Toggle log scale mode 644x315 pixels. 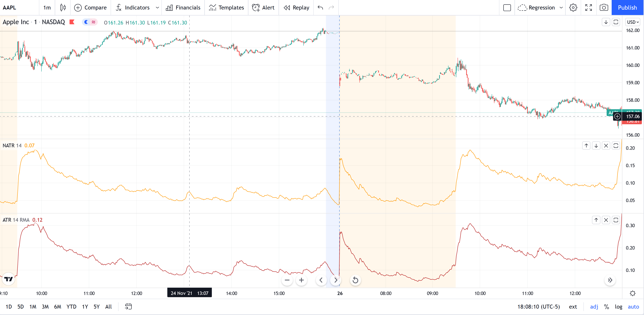coord(619,307)
